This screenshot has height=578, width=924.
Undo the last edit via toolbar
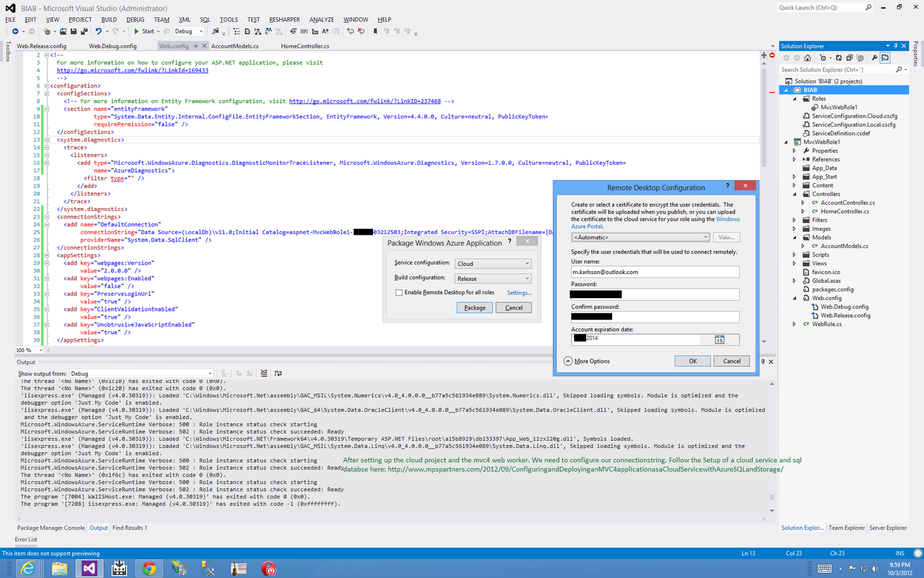98,31
